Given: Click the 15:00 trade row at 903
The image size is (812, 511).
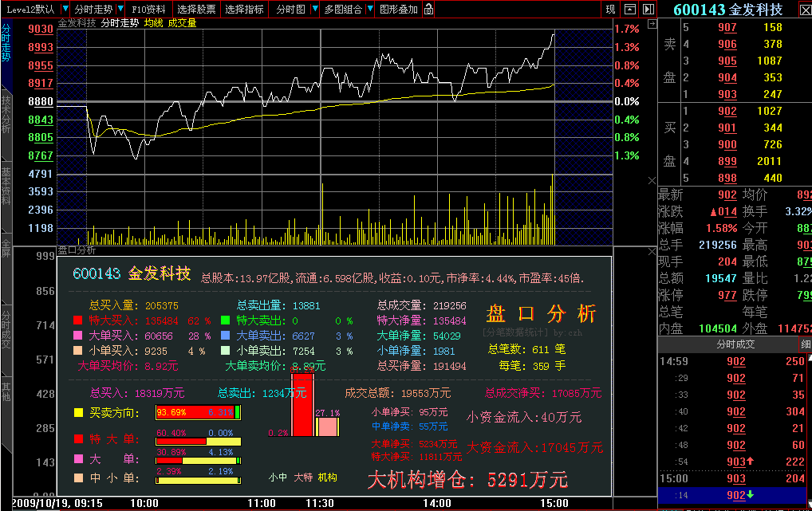Looking at the screenshot, I should [x=732, y=478].
